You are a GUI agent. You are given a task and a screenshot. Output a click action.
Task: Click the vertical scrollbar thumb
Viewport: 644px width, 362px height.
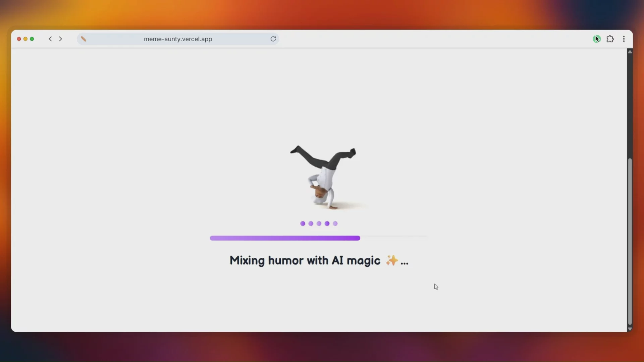[x=630, y=241]
